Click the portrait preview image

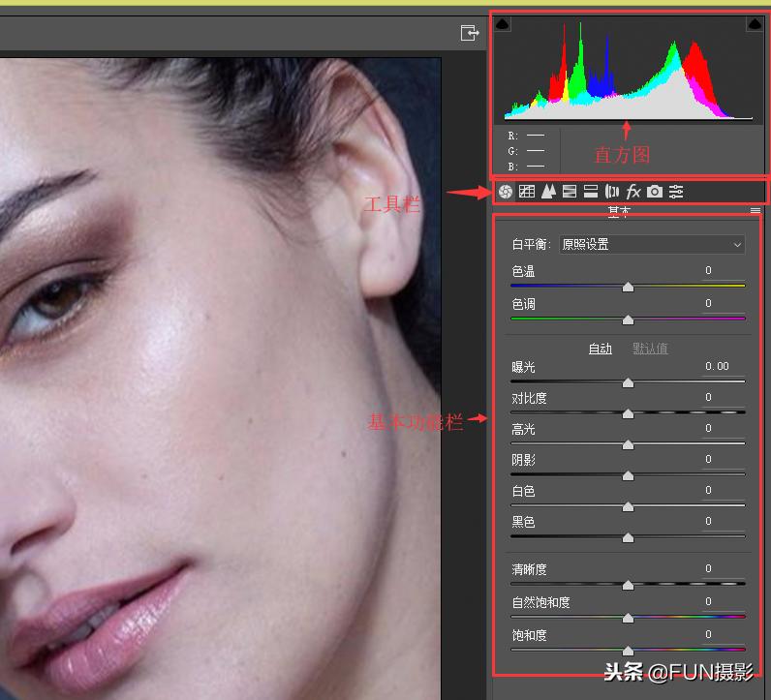click(x=220, y=379)
